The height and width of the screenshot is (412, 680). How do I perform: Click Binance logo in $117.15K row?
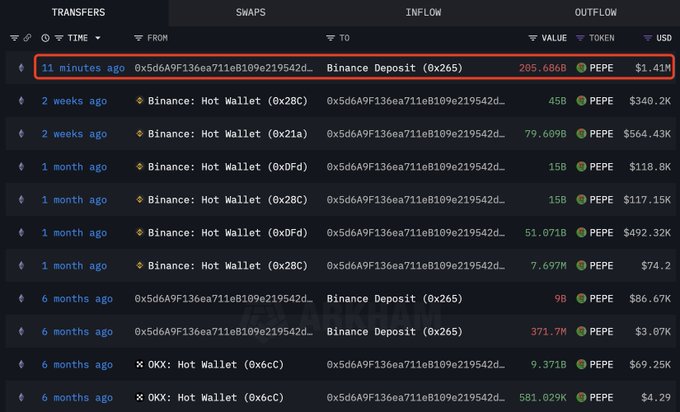click(x=139, y=199)
